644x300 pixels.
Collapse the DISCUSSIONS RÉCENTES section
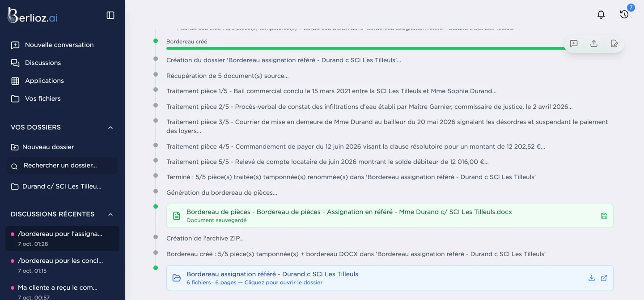(110, 214)
